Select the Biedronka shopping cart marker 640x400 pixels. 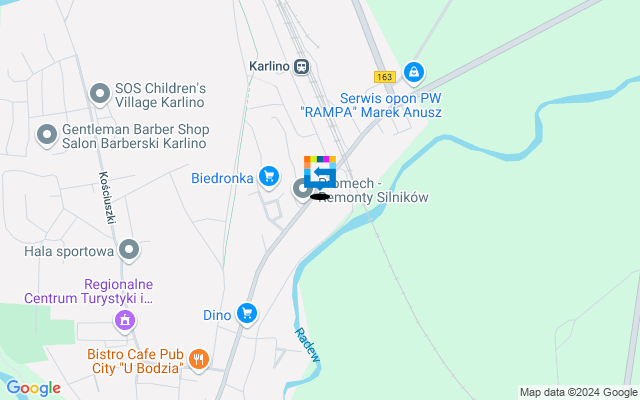pos(269,178)
